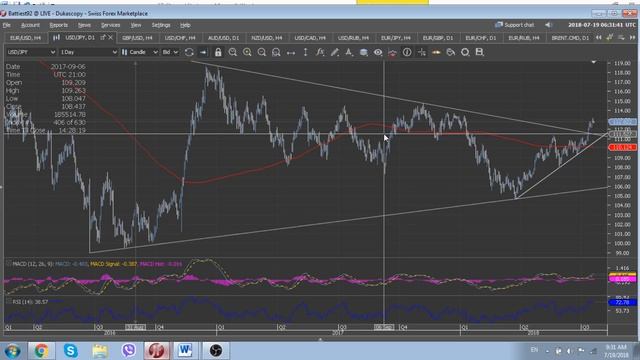Select the third magnifier zoom icon
Screen dimensions: 640x360
[262, 52]
